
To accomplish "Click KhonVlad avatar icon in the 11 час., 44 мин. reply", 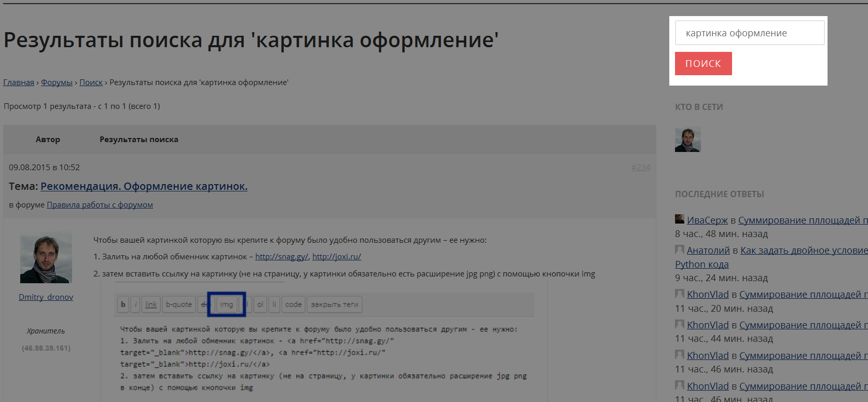I will pyautogui.click(x=680, y=324).
